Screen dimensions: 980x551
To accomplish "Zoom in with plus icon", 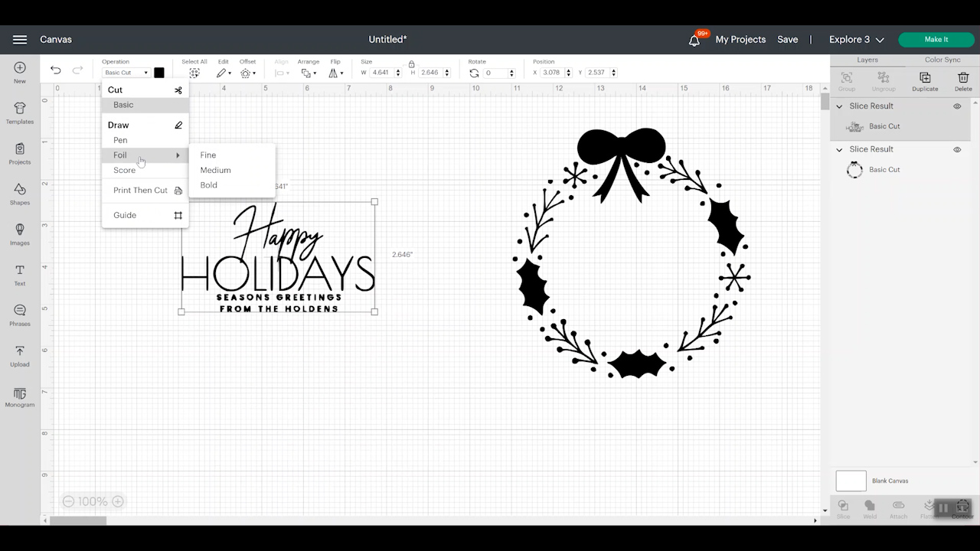I will (x=118, y=501).
